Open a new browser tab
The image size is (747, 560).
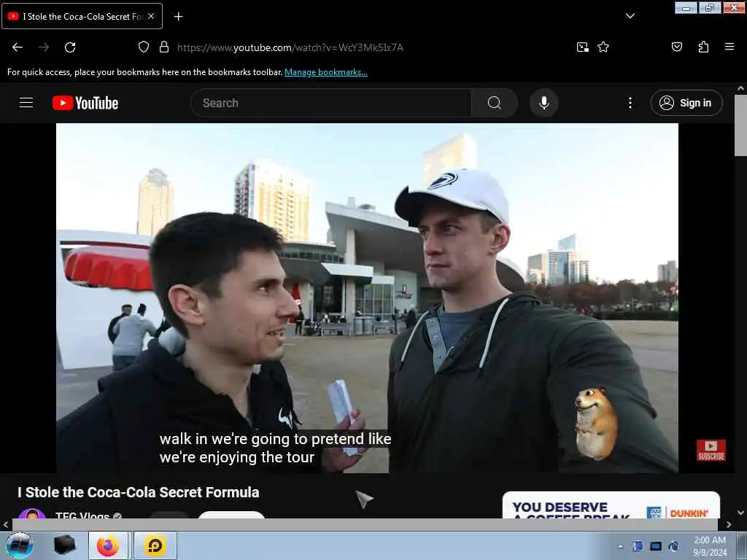coord(178,17)
